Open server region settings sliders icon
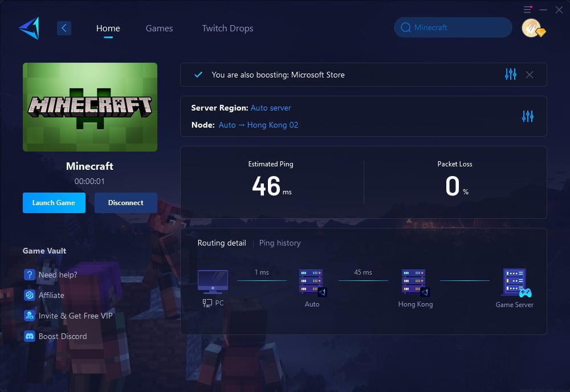570x392 pixels. 527,116
